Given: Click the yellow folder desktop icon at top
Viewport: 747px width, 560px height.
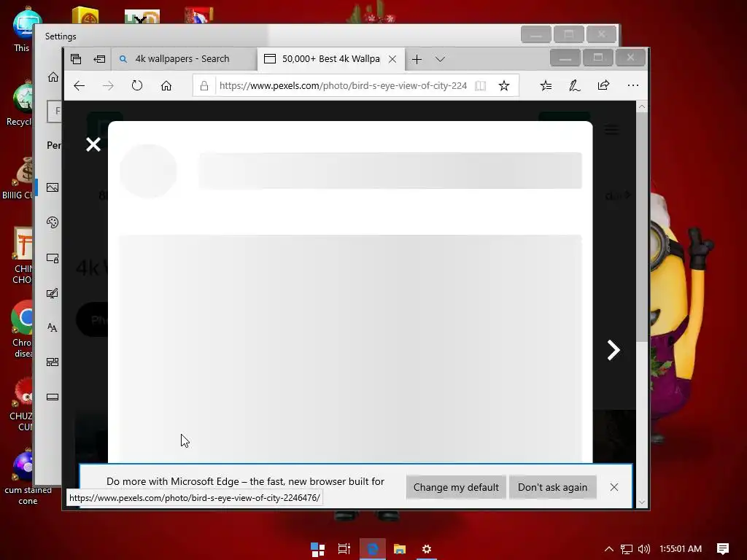Looking at the screenshot, I should click(x=85, y=16).
